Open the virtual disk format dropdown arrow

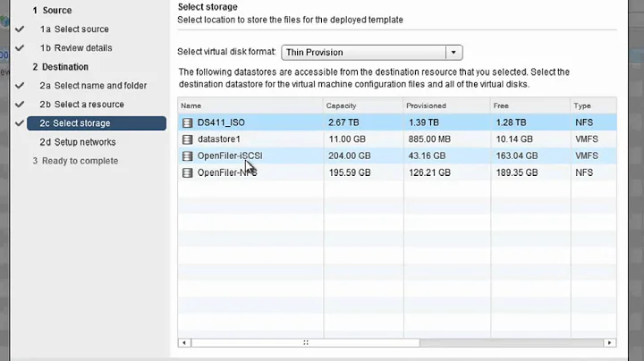pyautogui.click(x=453, y=53)
